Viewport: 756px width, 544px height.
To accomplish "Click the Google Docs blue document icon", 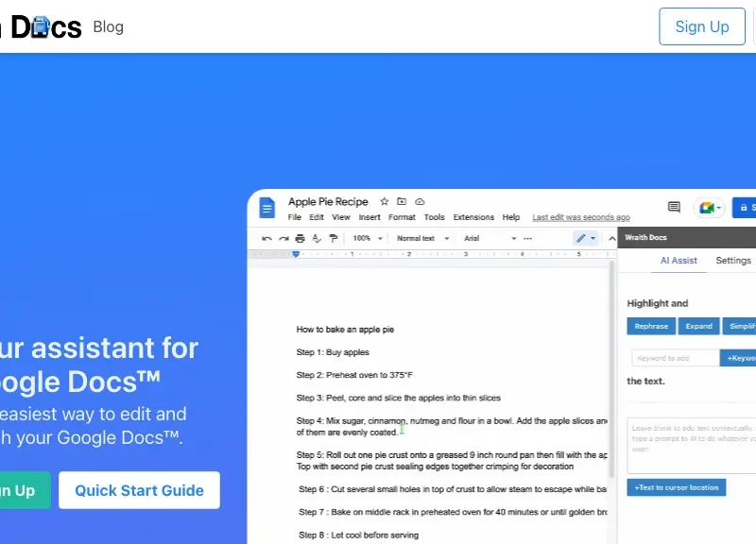I will (266, 208).
